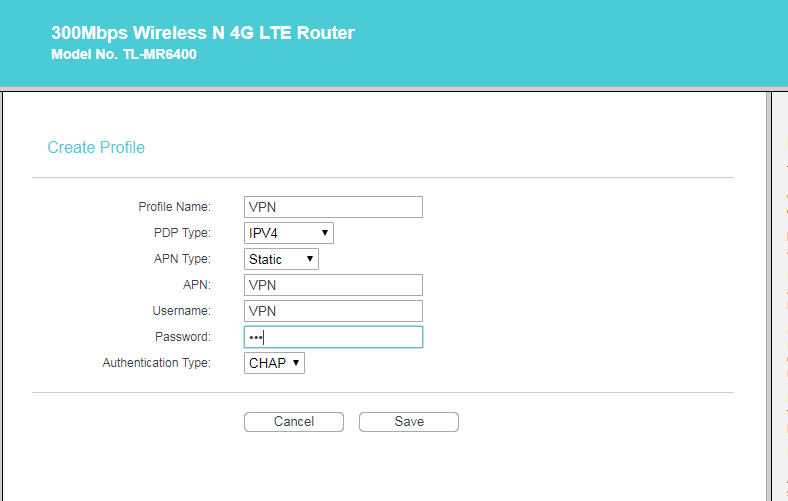
Task: Click the APN label text
Action: tap(197, 285)
